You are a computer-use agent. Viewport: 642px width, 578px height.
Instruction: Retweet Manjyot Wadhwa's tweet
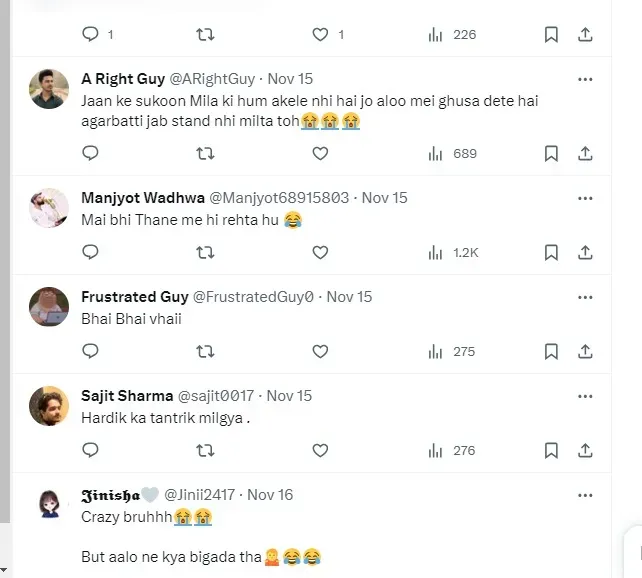coord(205,253)
